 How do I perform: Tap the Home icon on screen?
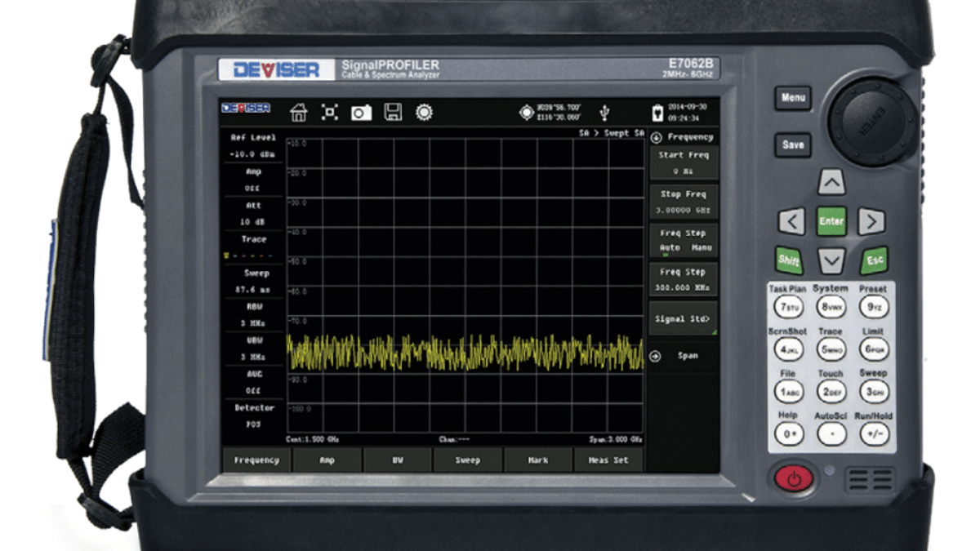point(299,113)
